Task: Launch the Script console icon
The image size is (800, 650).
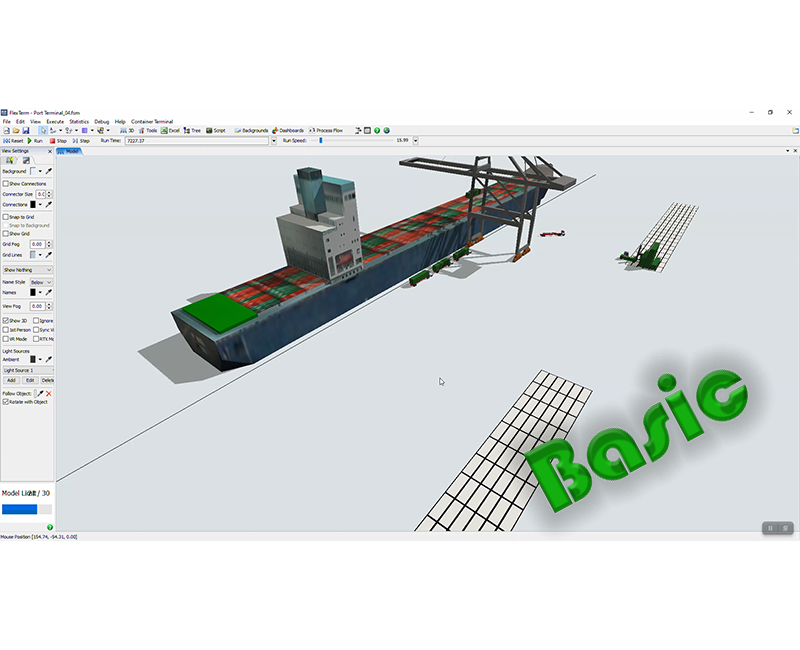Action: (216, 130)
